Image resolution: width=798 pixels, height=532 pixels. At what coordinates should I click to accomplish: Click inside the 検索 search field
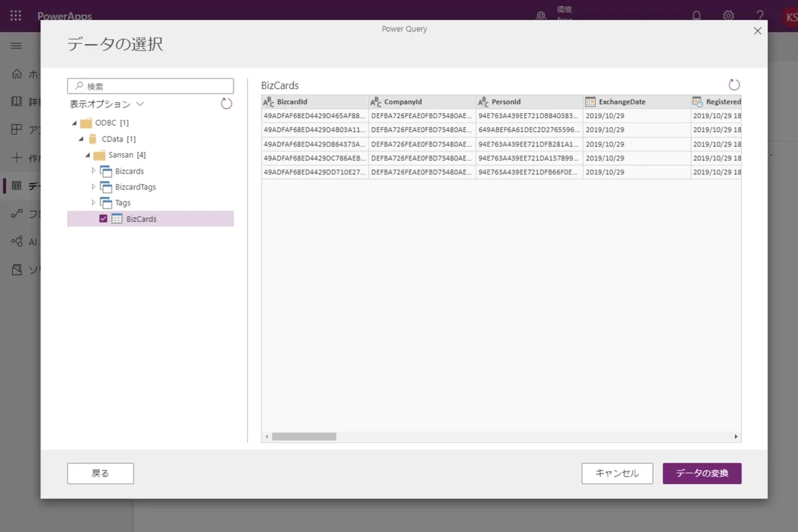[x=150, y=86]
